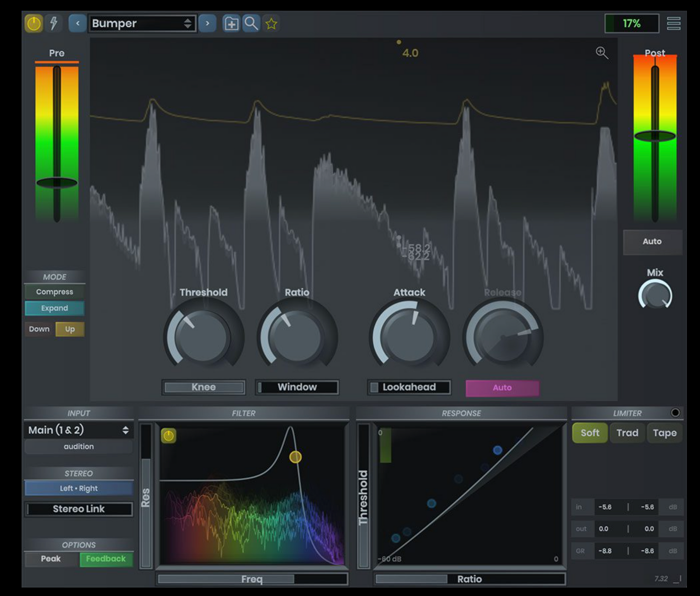Open the preset search magnifier
The image size is (700, 596).
point(251,24)
